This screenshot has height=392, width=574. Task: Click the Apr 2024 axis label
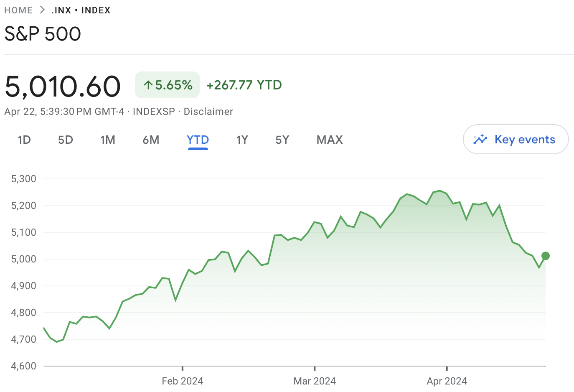447,381
